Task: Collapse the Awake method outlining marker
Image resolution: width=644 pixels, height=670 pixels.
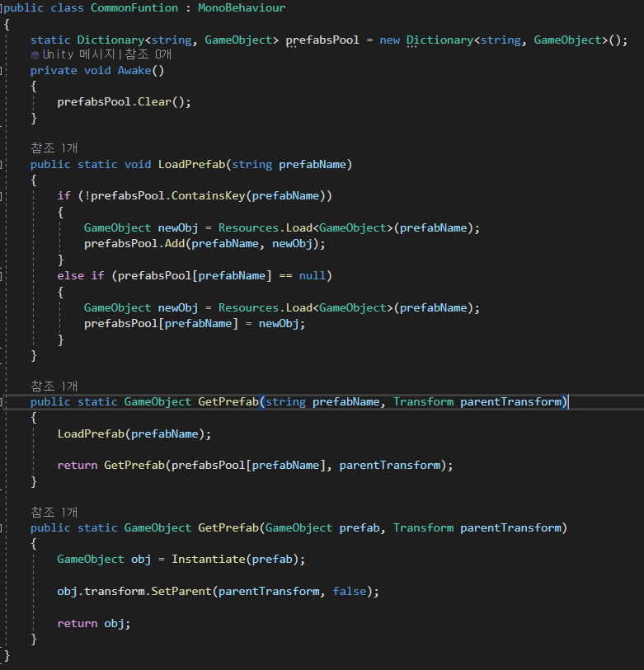Action: [2, 71]
